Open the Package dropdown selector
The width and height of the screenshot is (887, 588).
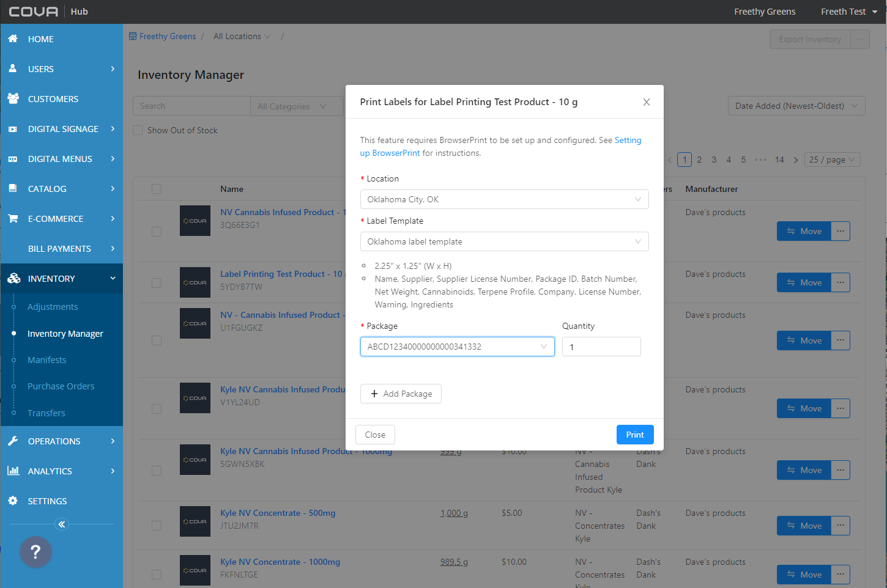(457, 347)
